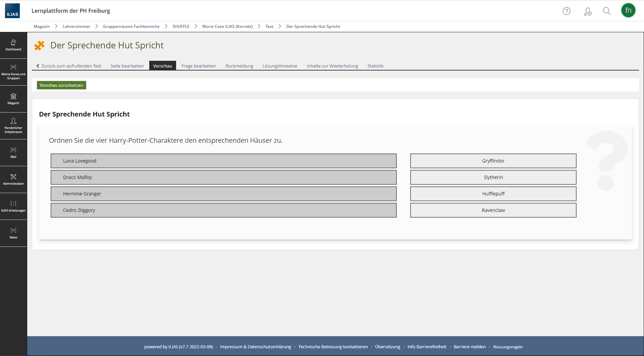Click Vorschau zurücksetzen button

click(x=61, y=85)
